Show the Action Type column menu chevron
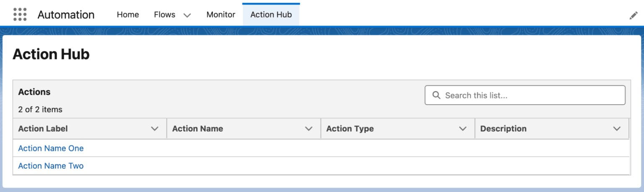The width and height of the screenshot is (644, 192). 462,129
